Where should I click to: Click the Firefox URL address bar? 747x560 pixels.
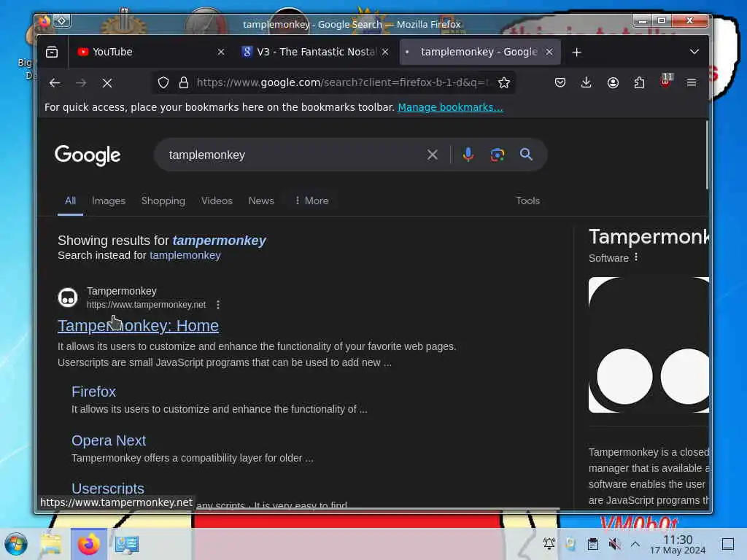(x=342, y=83)
